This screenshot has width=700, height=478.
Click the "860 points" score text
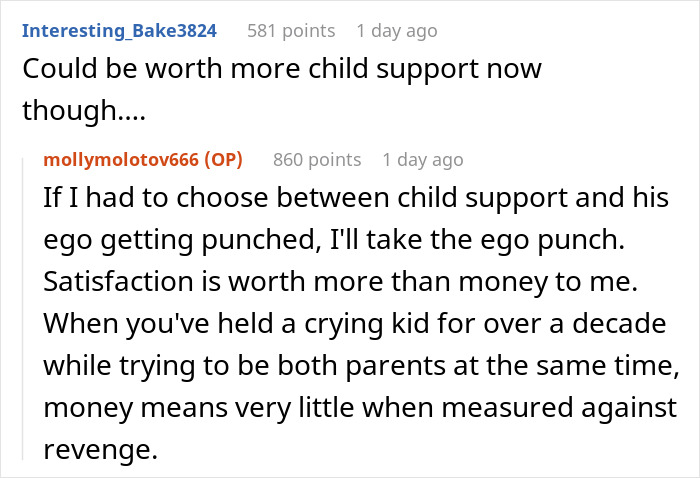coord(317,159)
